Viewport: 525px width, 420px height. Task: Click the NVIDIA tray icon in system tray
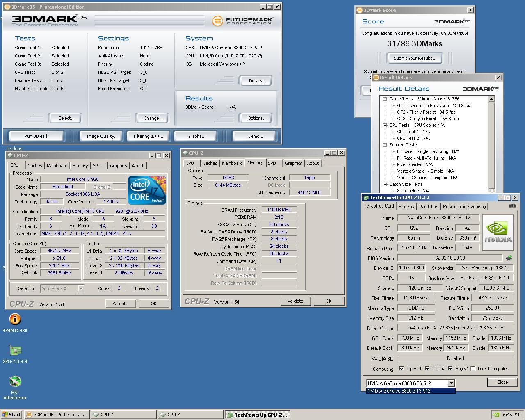pos(496,415)
